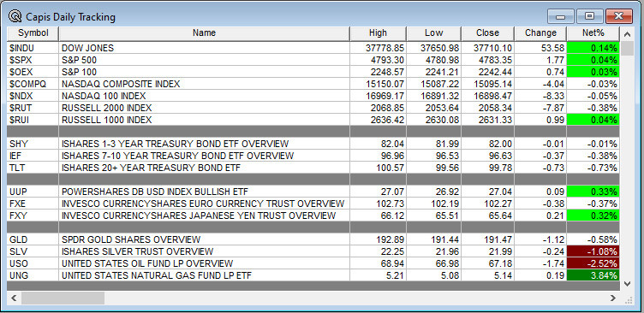Click GLD High value 192.89
This screenshot has width=644, height=313.
[378, 239]
